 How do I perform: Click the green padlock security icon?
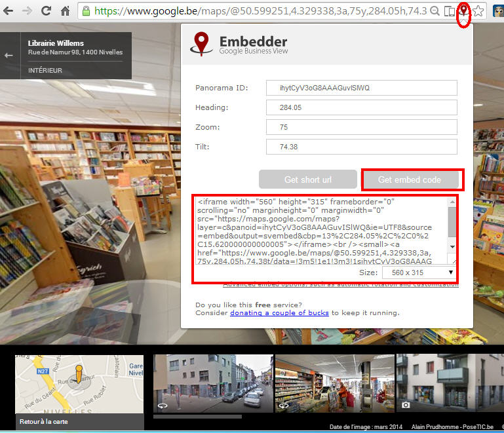(x=86, y=11)
